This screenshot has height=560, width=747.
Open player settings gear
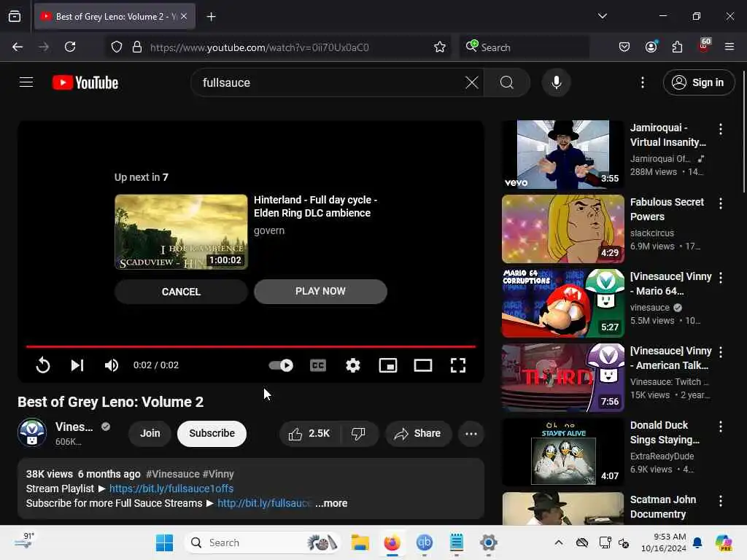[352, 365]
